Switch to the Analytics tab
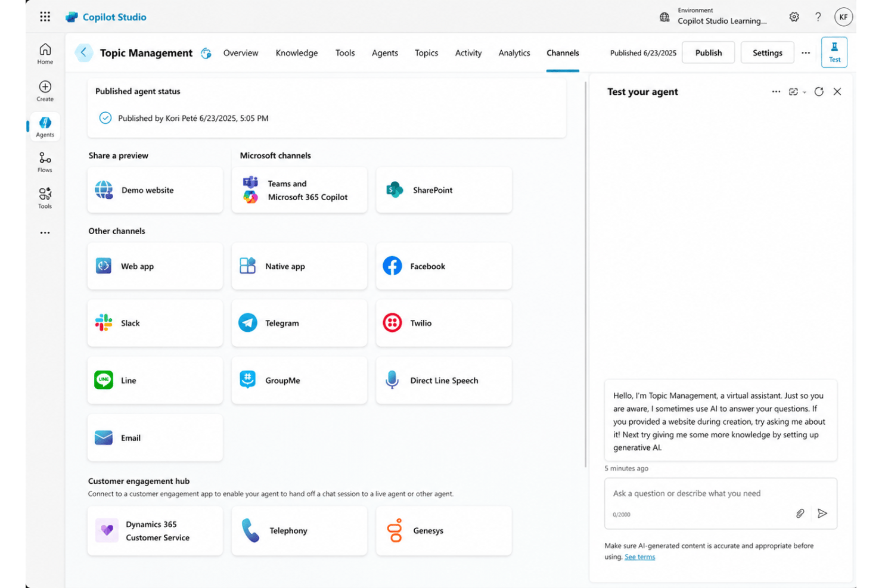This screenshot has height=588, width=882. click(514, 53)
